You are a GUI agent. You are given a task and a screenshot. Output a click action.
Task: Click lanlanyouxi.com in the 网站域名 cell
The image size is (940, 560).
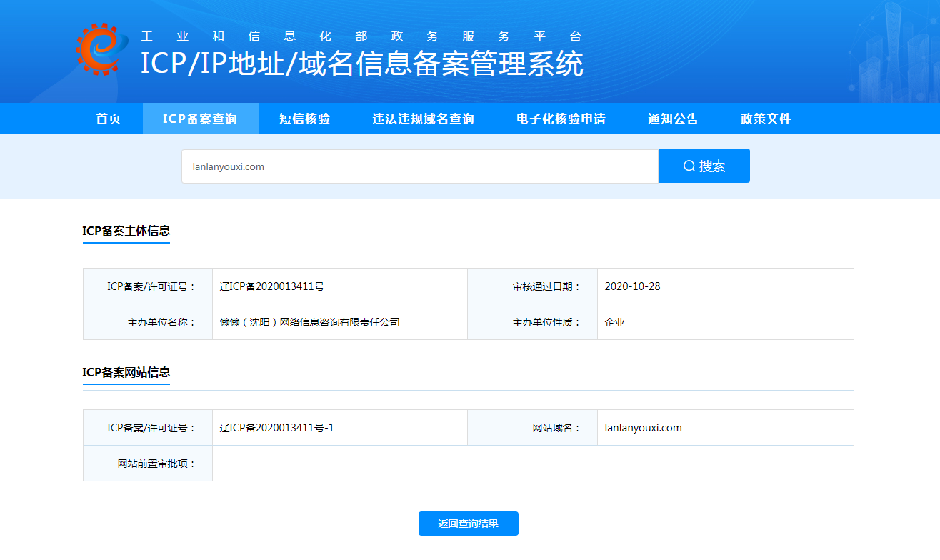[643, 428]
